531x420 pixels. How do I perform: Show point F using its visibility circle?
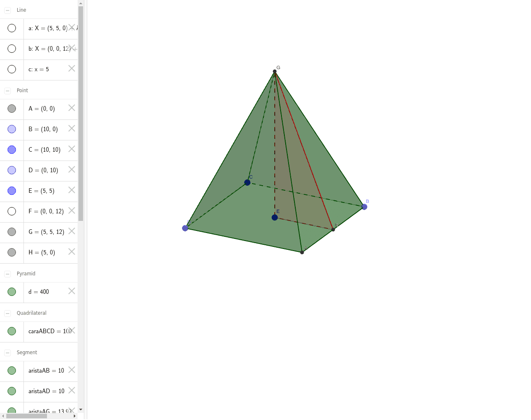(12, 211)
